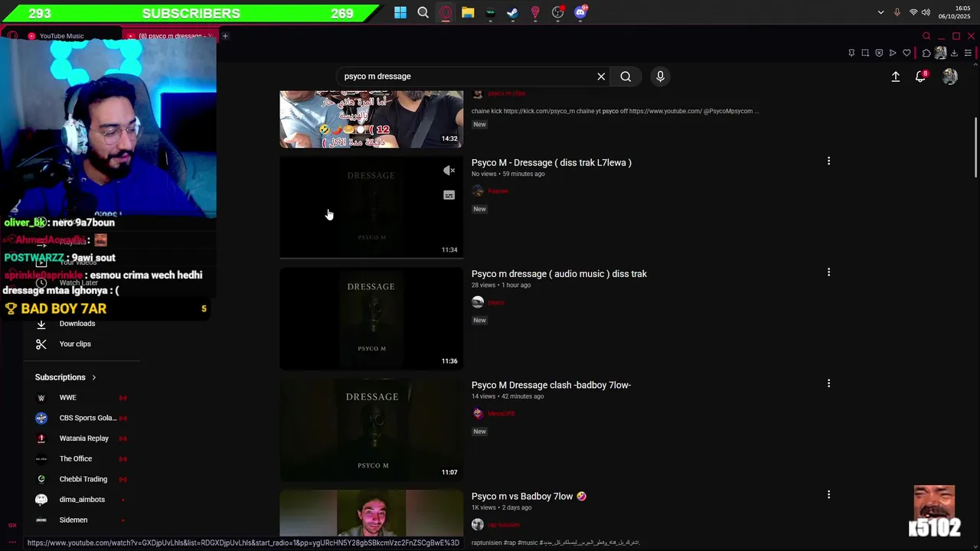Switch to the YouTube Music tab
Image resolution: width=980 pixels, height=551 pixels.
pyautogui.click(x=61, y=36)
